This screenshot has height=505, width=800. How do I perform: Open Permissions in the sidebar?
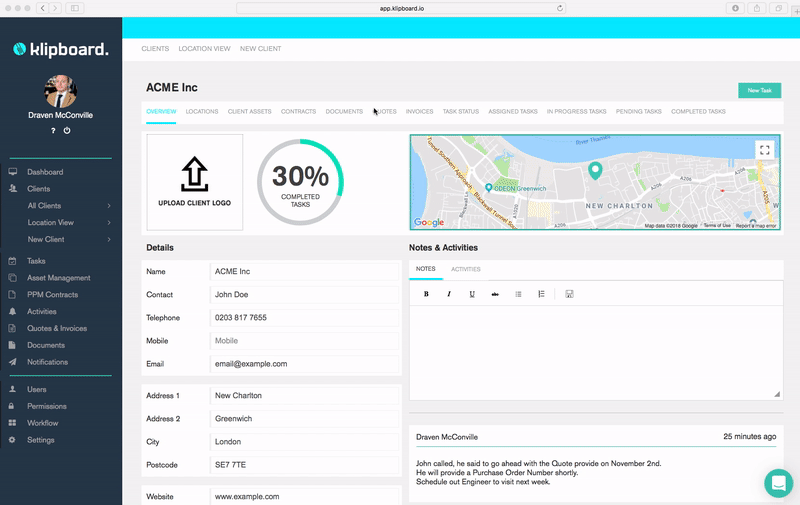click(46, 406)
